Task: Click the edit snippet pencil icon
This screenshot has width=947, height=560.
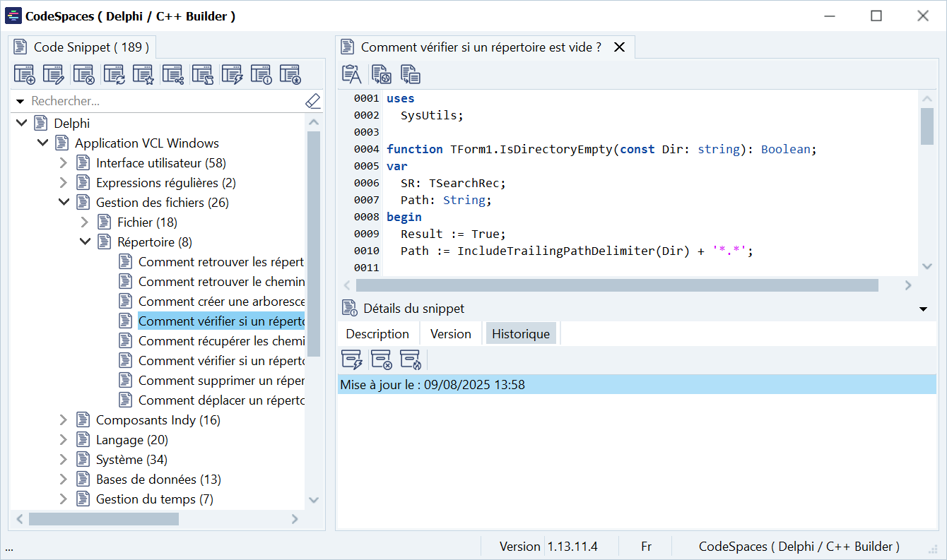Action: pos(54,74)
